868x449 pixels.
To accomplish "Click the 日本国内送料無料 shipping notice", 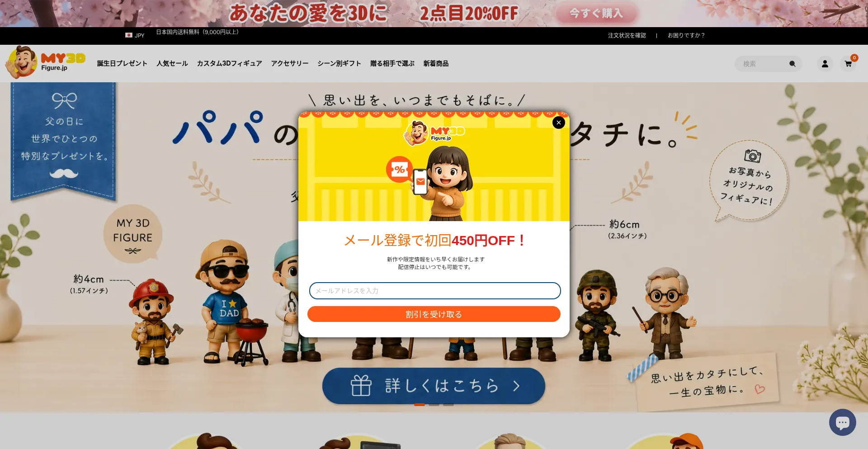I will pos(197,32).
